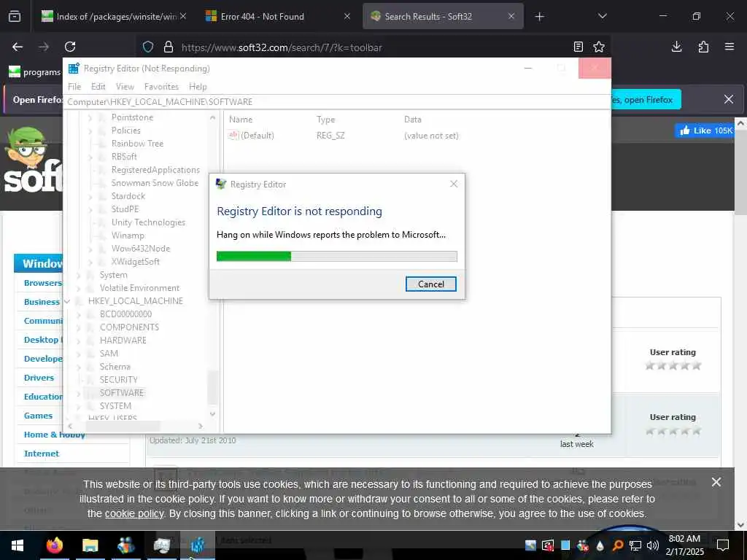Select the Snowman Snow Globe key
This screenshot has height=560, width=747.
[x=155, y=183]
